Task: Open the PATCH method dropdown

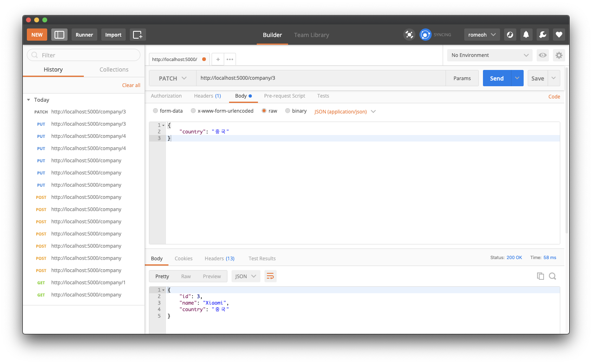Action: pyautogui.click(x=173, y=78)
